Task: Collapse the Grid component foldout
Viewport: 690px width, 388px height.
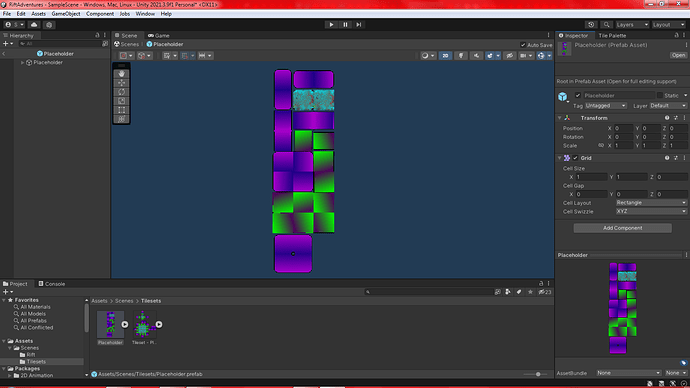Action: tap(560, 158)
